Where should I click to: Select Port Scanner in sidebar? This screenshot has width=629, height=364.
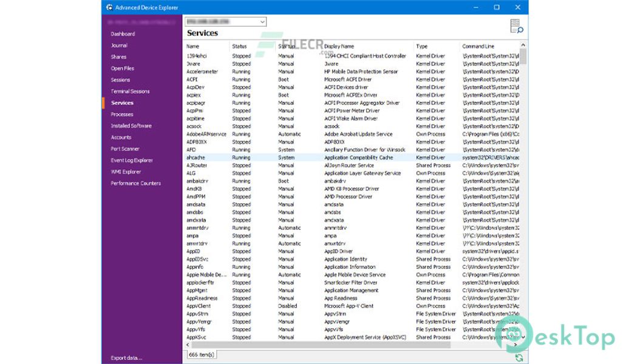click(x=124, y=149)
